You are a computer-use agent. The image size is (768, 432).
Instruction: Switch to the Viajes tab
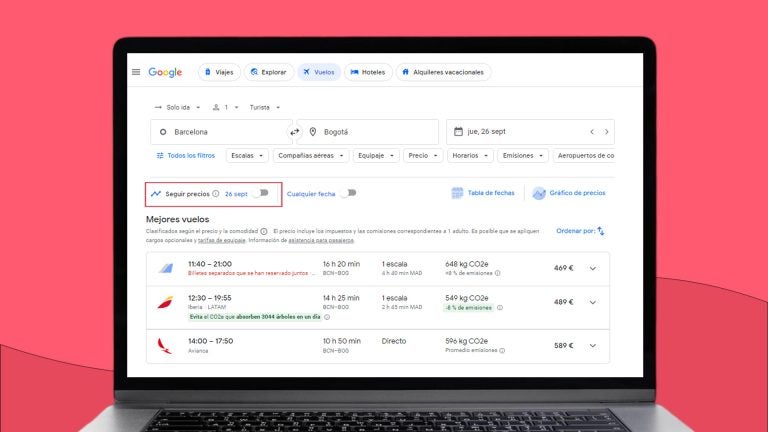pos(219,72)
